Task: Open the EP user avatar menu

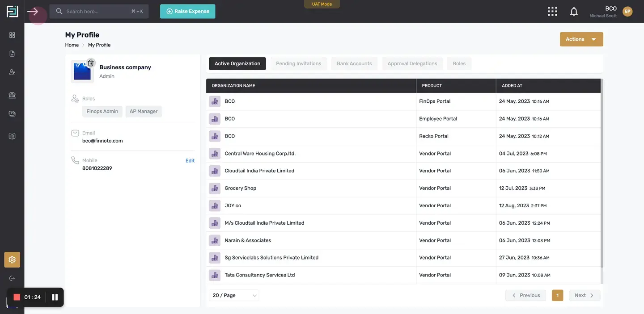Action: 627,12
